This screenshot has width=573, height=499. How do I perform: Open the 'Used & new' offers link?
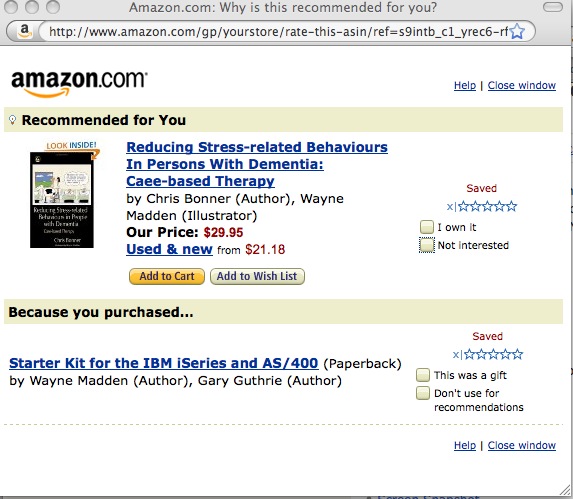coord(169,249)
